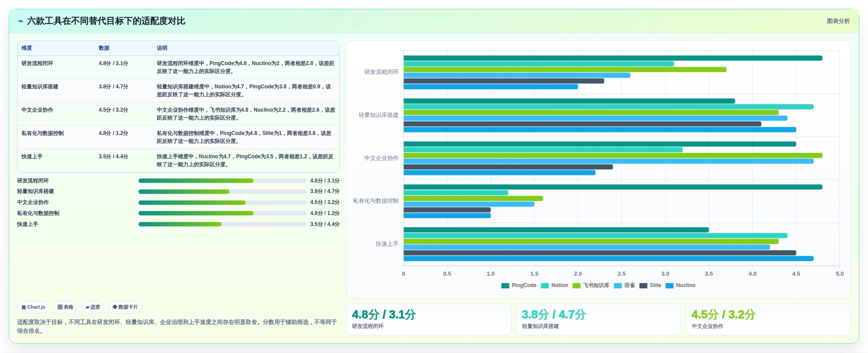This screenshot has width=868, height=353.
Task: Select 中文企业协作 table row name
Action: (x=37, y=110)
